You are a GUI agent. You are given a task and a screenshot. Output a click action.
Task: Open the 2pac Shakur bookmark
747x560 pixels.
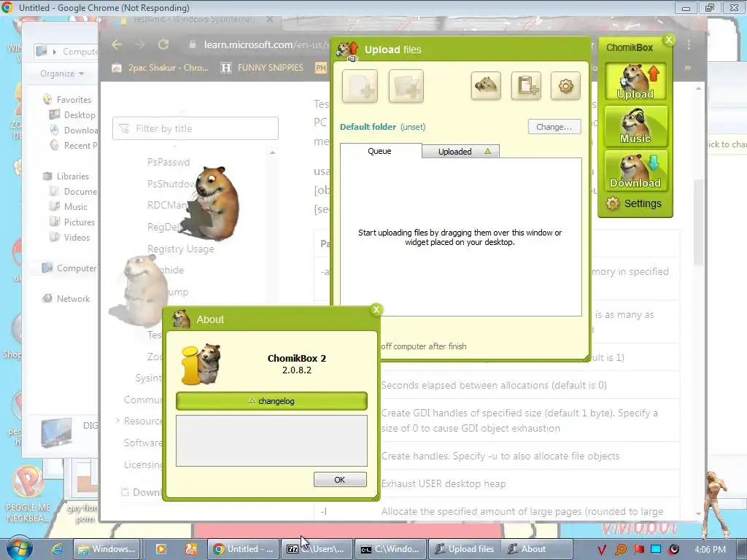coord(160,68)
